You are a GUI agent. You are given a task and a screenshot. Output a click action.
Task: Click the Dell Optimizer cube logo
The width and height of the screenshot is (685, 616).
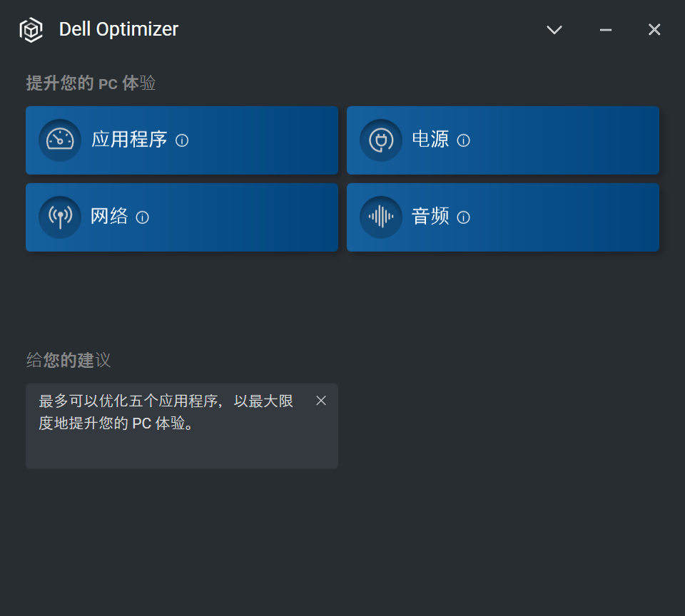(x=31, y=30)
